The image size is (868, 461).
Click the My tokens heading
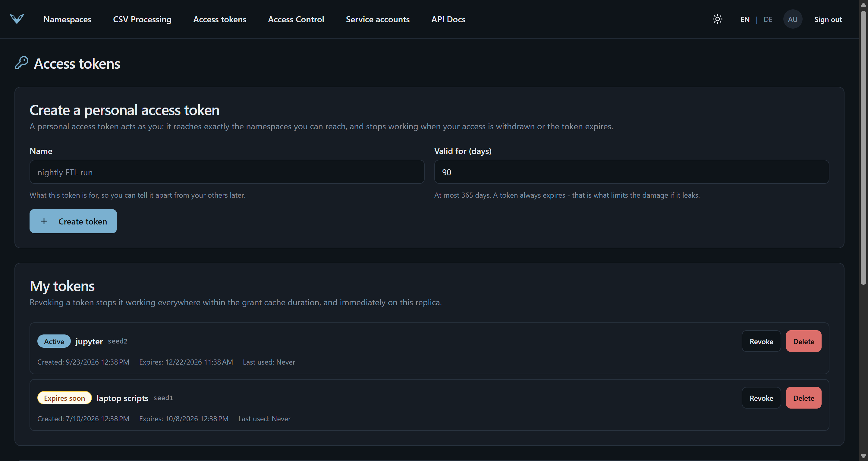coord(62,286)
